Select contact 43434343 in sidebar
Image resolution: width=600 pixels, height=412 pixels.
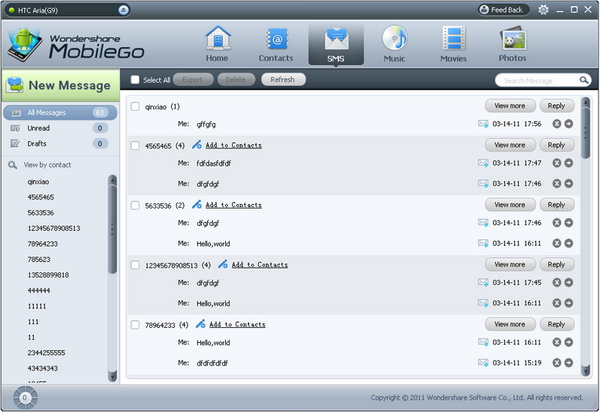pos(42,368)
